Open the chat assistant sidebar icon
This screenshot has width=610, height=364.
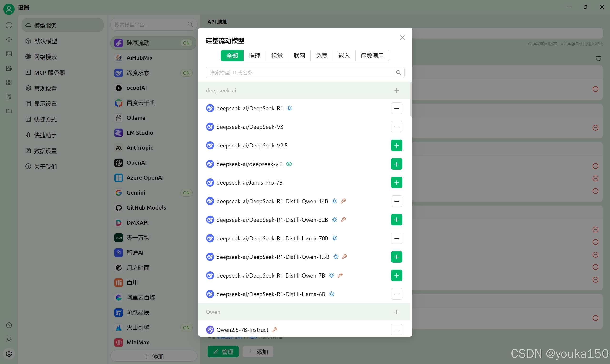(9, 25)
